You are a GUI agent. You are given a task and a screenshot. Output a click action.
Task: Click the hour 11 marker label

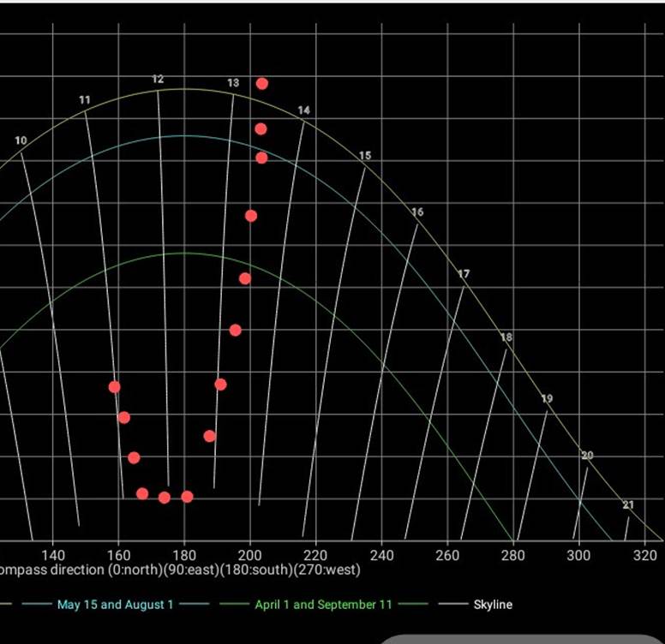pos(85,100)
